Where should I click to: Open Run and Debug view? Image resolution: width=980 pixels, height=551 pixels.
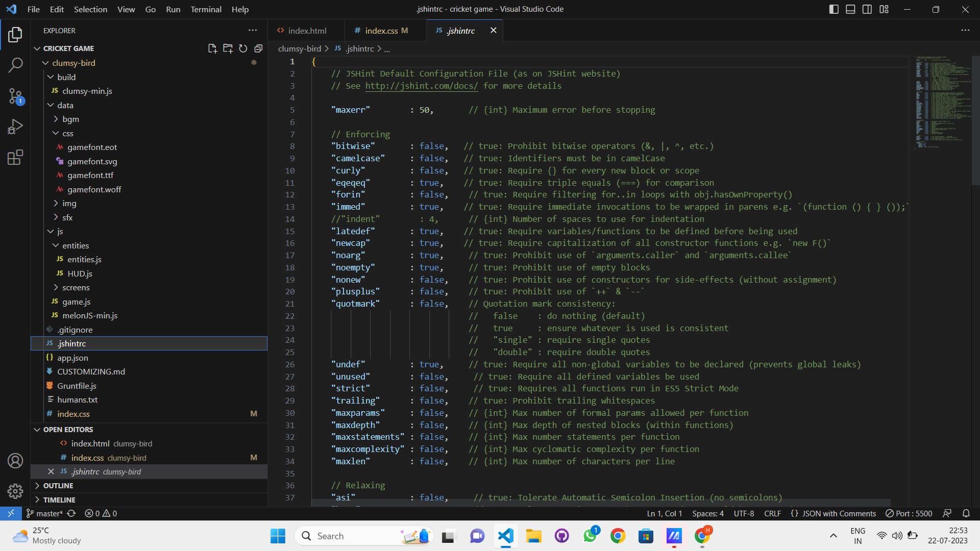click(x=15, y=127)
